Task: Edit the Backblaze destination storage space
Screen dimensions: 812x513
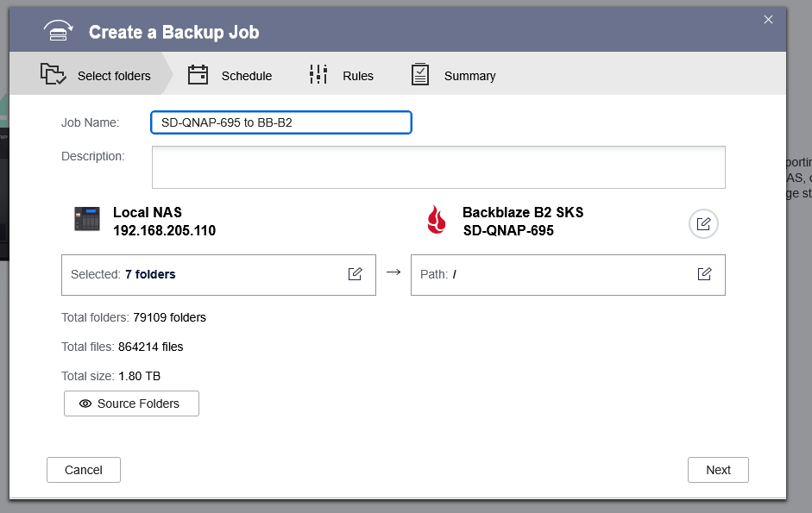Action: click(x=703, y=224)
